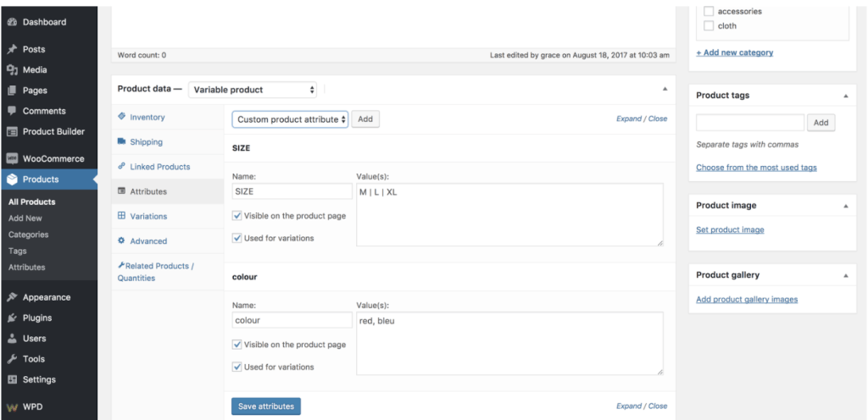This screenshot has width=868, height=420.
Task: Click the Plugins plug icon
Action: 12,318
